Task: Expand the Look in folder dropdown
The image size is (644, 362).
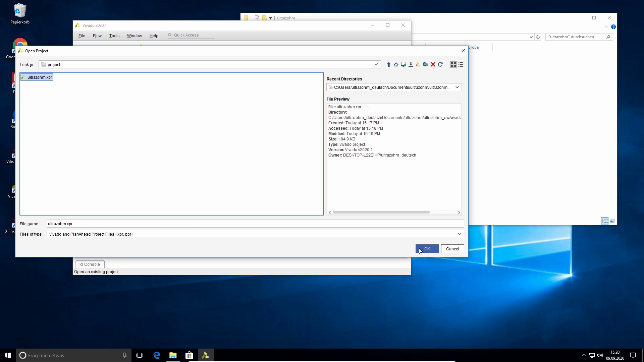Action: [376, 64]
